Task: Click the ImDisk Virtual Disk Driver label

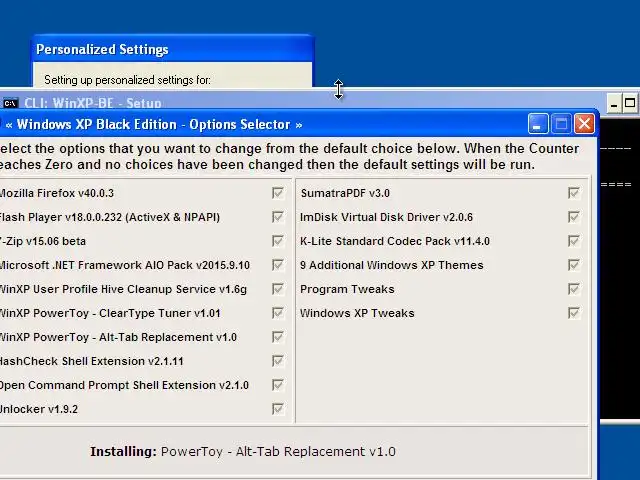Action: 386,217
